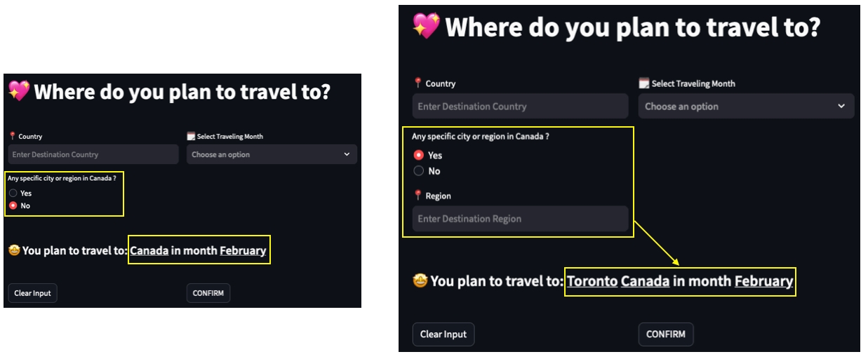The width and height of the screenshot is (868, 359).
Task: Click the star-struck emoji in the left screenshot
Action: click(13, 250)
